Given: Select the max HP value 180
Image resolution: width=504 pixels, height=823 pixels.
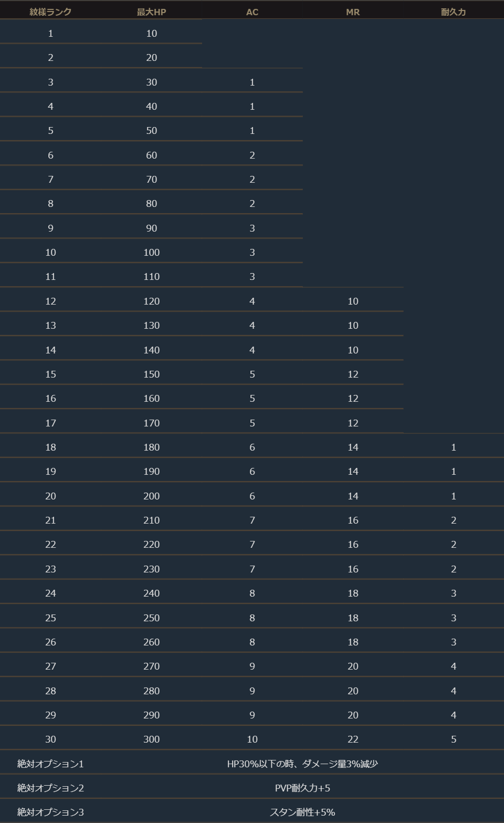Looking at the screenshot, I should coord(151,447).
